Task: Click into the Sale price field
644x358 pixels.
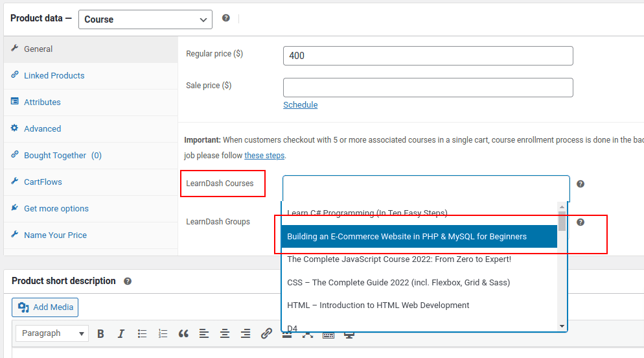Action: pos(428,88)
